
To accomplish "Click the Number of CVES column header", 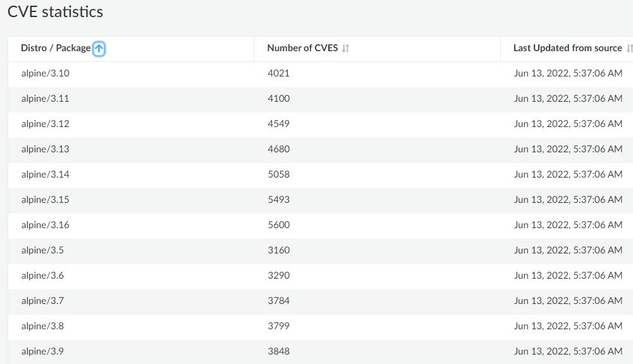I will coord(302,48).
